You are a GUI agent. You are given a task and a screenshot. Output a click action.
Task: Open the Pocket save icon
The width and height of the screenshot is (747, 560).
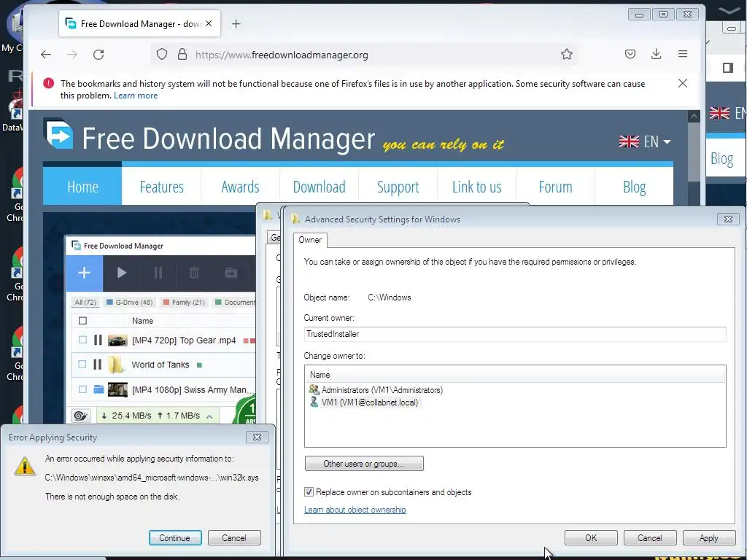pyautogui.click(x=630, y=54)
